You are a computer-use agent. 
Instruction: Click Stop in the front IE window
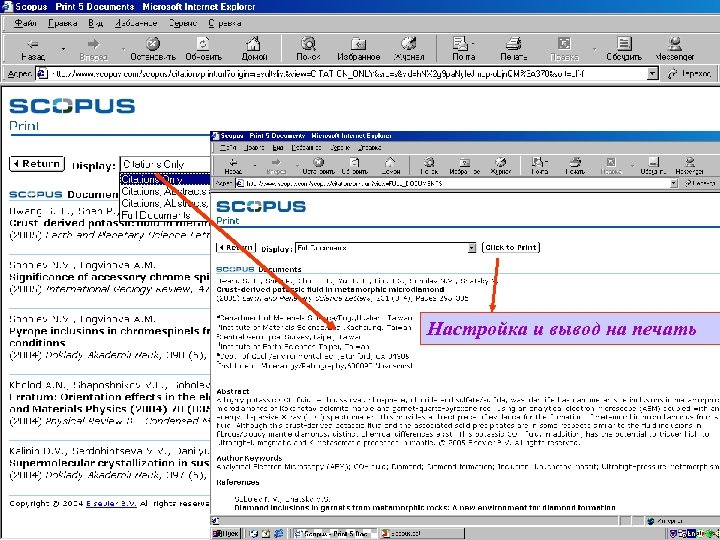tap(318, 166)
